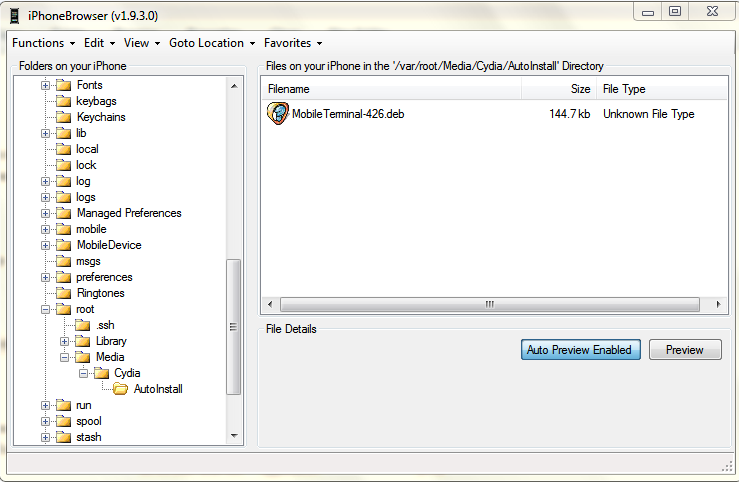The image size is (739, 482).
Task: Open the Functions menu
Action: [43, 43]
